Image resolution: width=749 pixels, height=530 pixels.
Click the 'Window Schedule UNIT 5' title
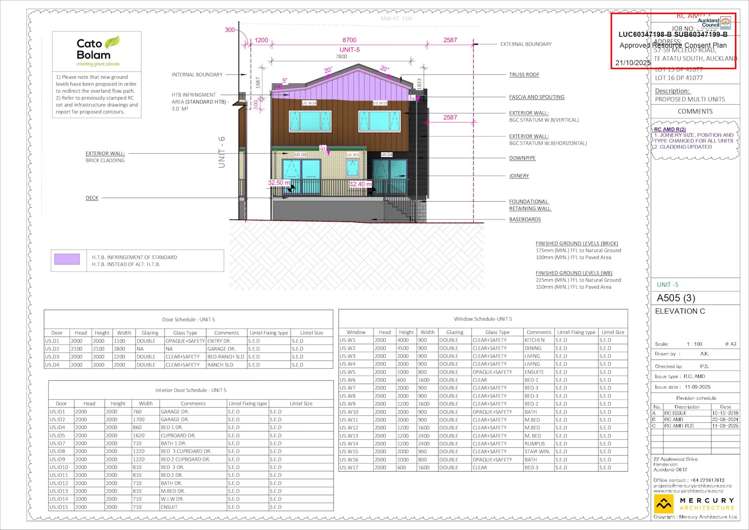[x=483, y=318]
